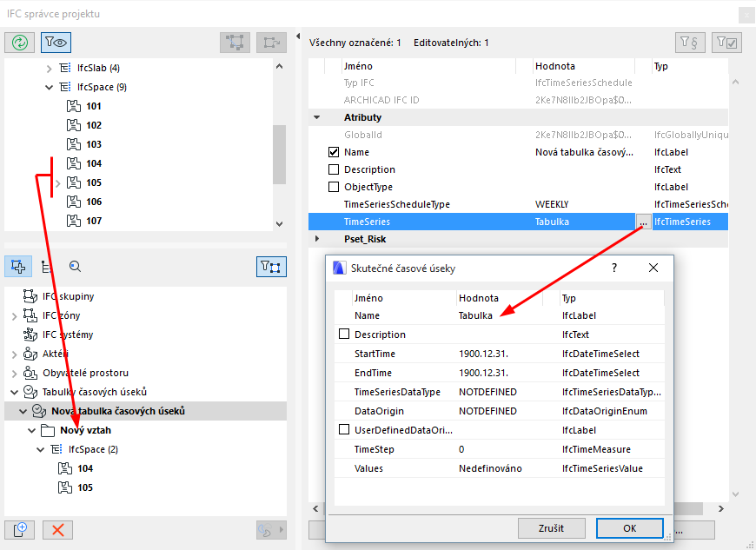Expand the Pset_Risk section

(x=317, y=239)
